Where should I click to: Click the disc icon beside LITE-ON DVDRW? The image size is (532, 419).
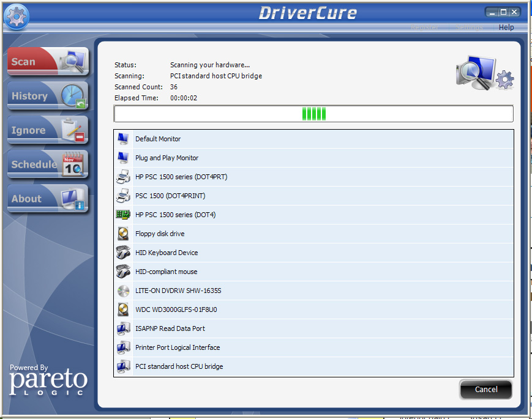point(123,291)
